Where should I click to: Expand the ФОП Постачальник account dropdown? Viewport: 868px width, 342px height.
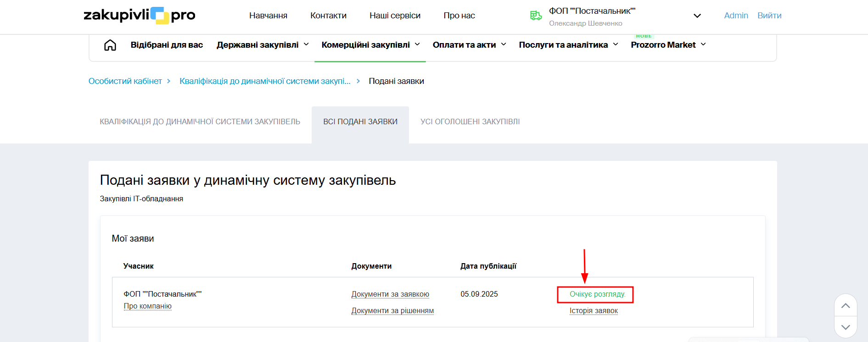[x=697, y=16]
